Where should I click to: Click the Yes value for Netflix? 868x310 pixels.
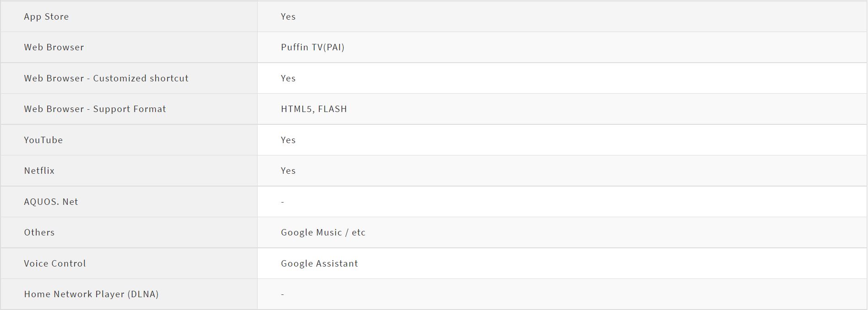(x=288, y=171)
